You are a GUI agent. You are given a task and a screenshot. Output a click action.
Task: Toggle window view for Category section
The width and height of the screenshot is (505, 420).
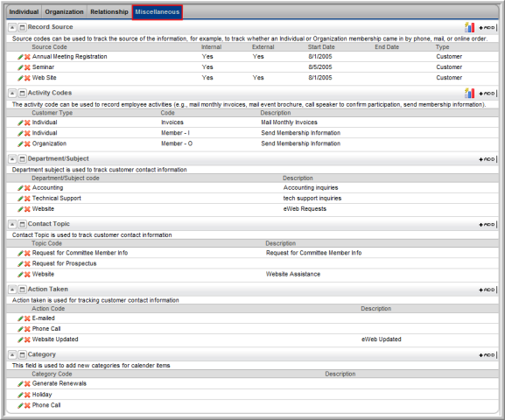22,355
